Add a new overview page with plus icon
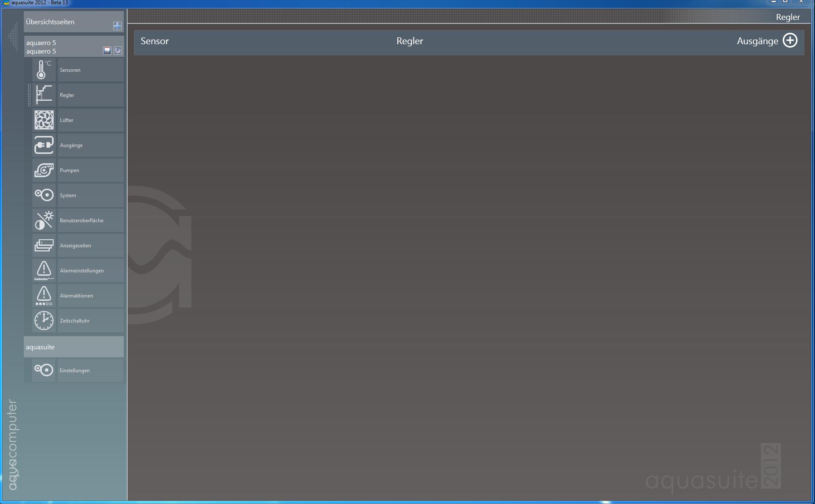The height and width of the screenshot is (504, 815). coord(117,26)
